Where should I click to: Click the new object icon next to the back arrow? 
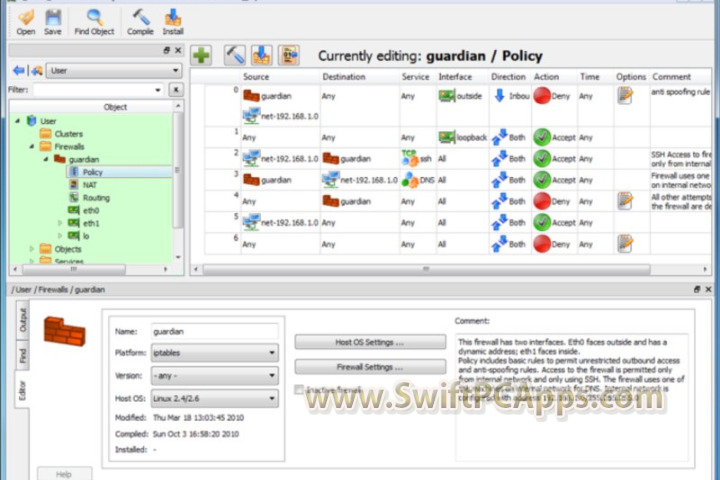[37, 70]
